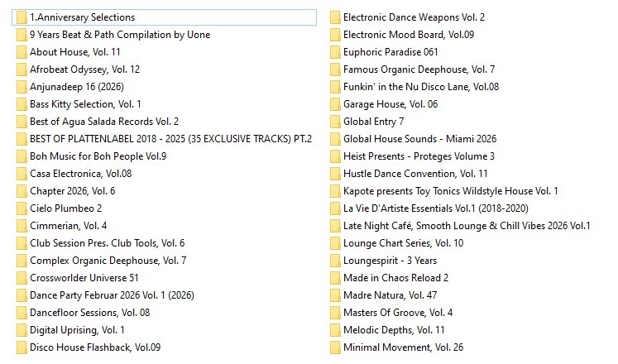Image resolution: width=618 pixels, height=364 pixels.
Task: Click folder icon next to Cimmerian, Vol. 4
Action: coord(22,226)
